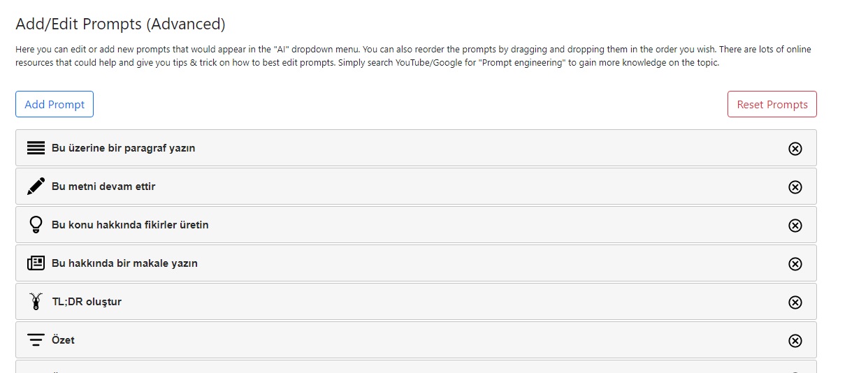
Task: Click the zipper icon beside TL;DR oluştur
Action: coord(36,302)
